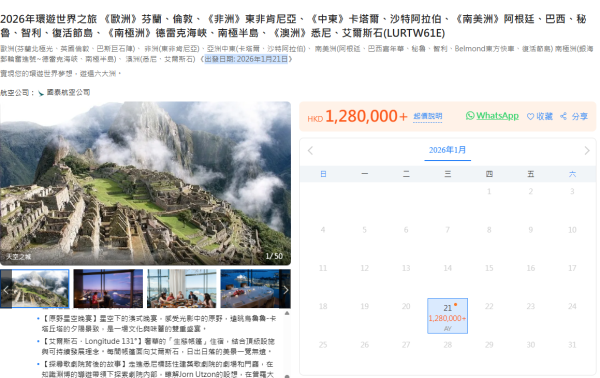The height and width of the screenshot is (378, 600).
Task: Go to next calendar month
Action: (587, 151)
